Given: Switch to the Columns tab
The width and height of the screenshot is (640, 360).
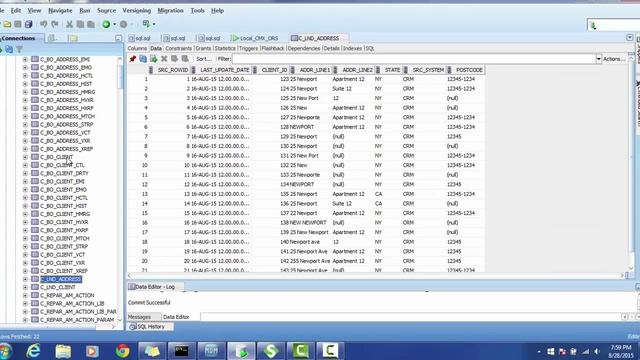Looking at the screenshot, I should (137, 48).
